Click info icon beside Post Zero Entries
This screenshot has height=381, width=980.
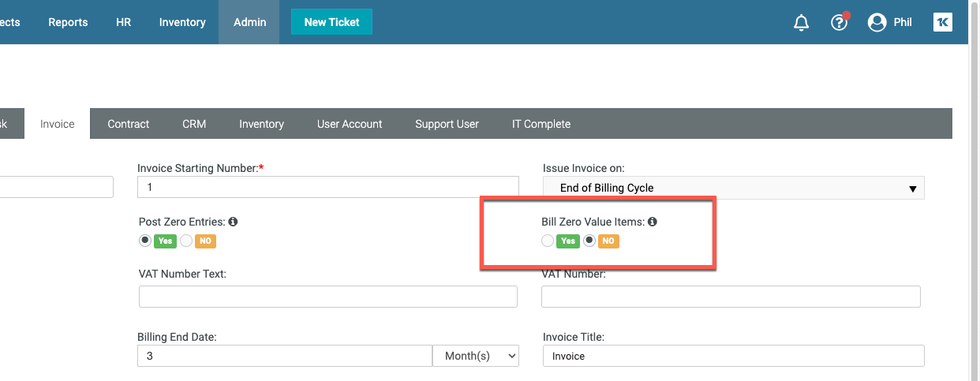coord(233,222)
